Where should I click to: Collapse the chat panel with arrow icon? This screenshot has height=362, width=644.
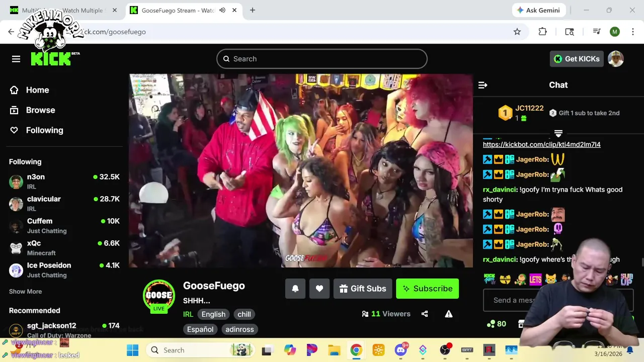coord(483,85)
